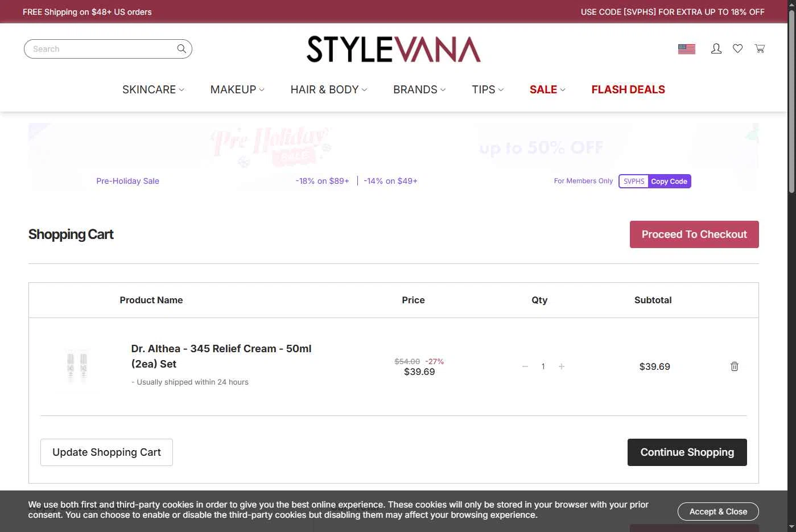Screen dimensions: 796x532
Task: Click the $39.69 subtotal value
Action: coord(654,366)
